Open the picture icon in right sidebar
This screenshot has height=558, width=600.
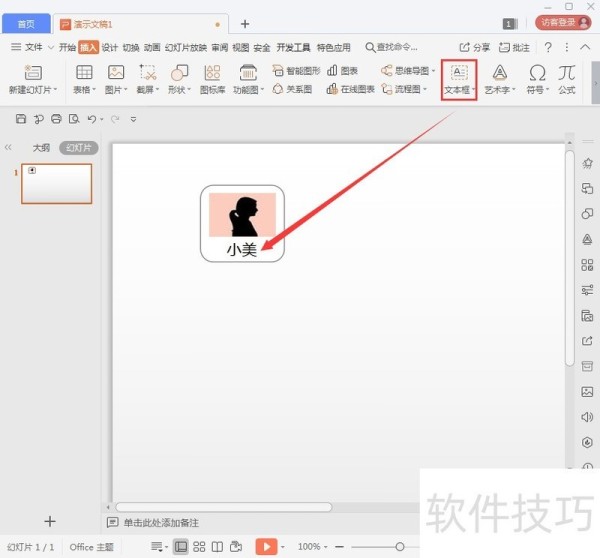pos(587,392)
